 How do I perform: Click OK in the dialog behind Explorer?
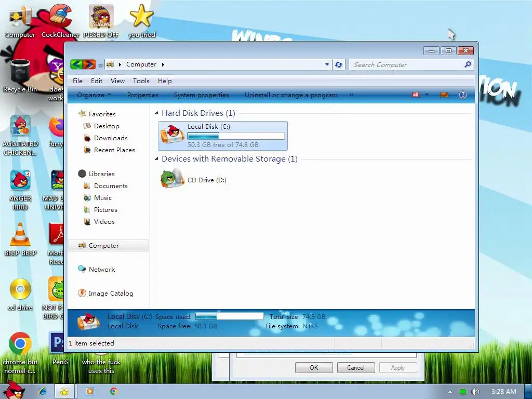pyautogui.click(x=314, y=367)
